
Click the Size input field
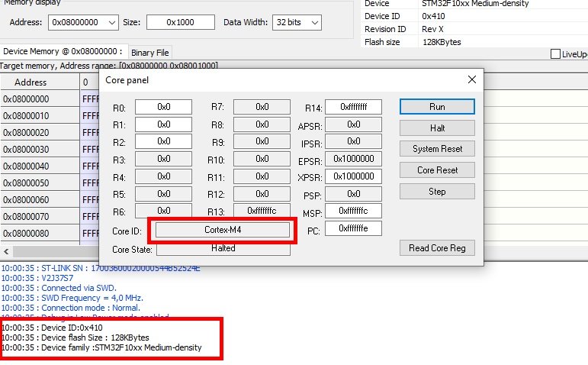click(181, 23)
